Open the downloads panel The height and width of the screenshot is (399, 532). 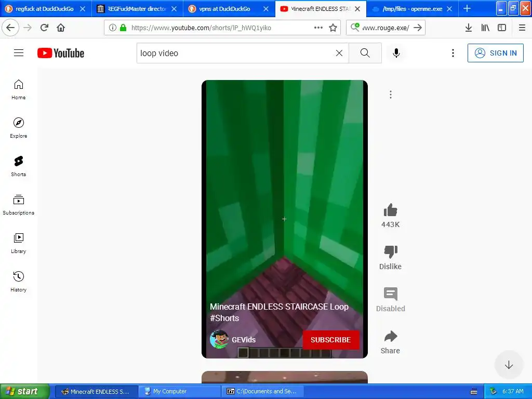468,28
